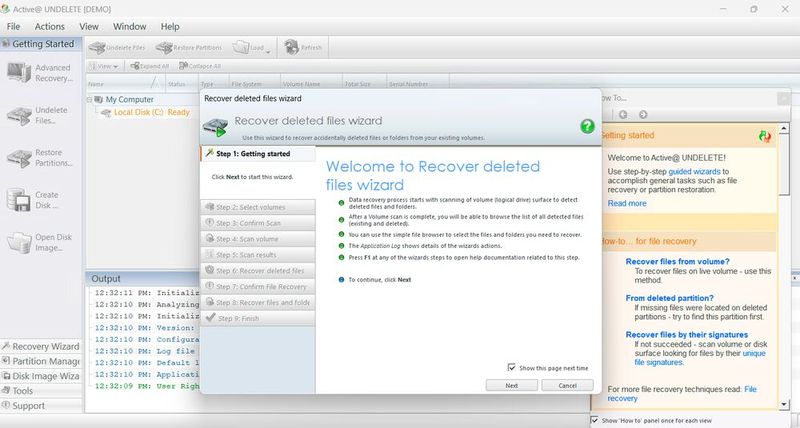Click Read more link
Image resolution: width=800 pixels, height=428 pixels.
click(627, 203)
